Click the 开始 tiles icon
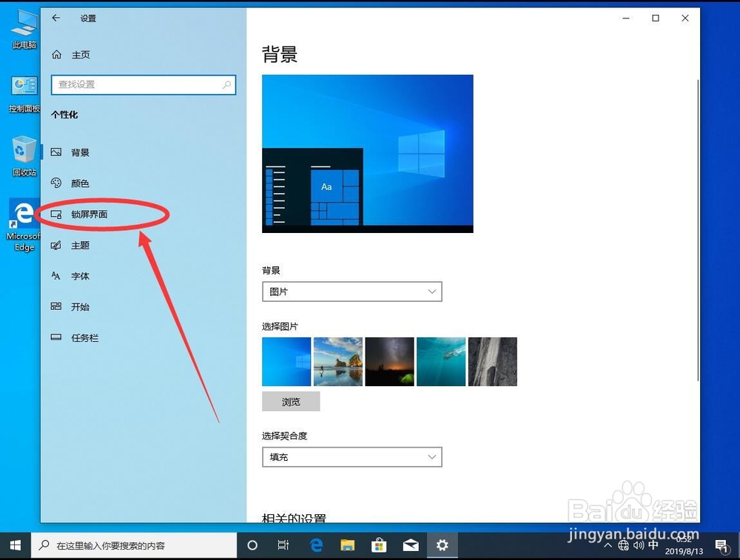Screen dimensions: 740x560 click(56, 307)
